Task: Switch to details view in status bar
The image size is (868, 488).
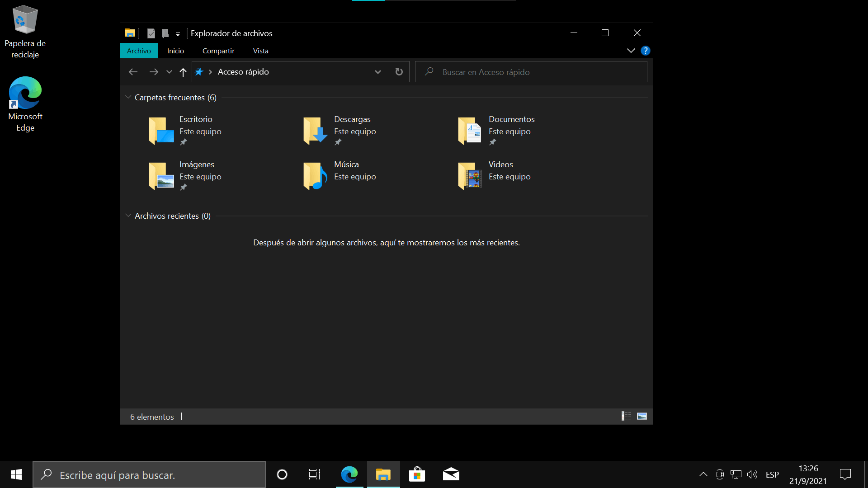Action: [x=626, y=416]
